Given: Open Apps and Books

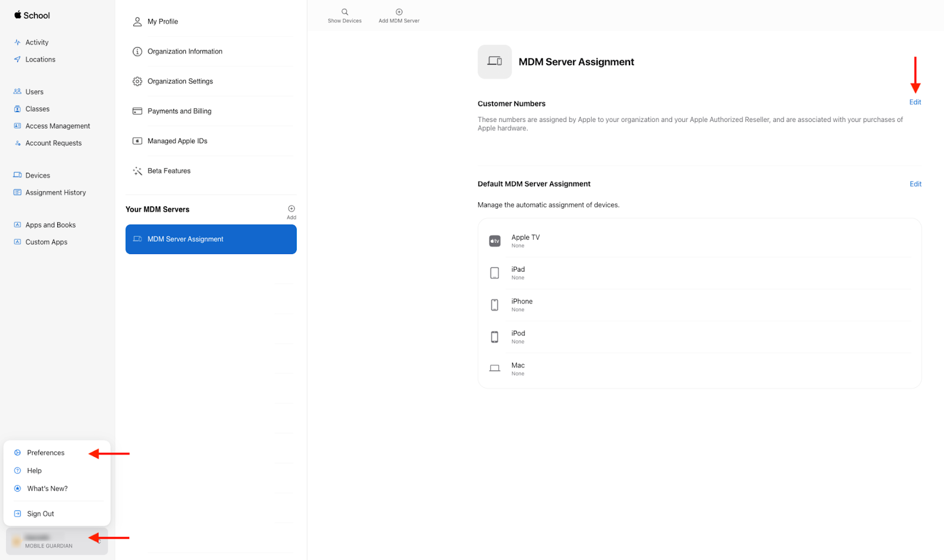Looking at the screenshot, I should coord(50,225).
